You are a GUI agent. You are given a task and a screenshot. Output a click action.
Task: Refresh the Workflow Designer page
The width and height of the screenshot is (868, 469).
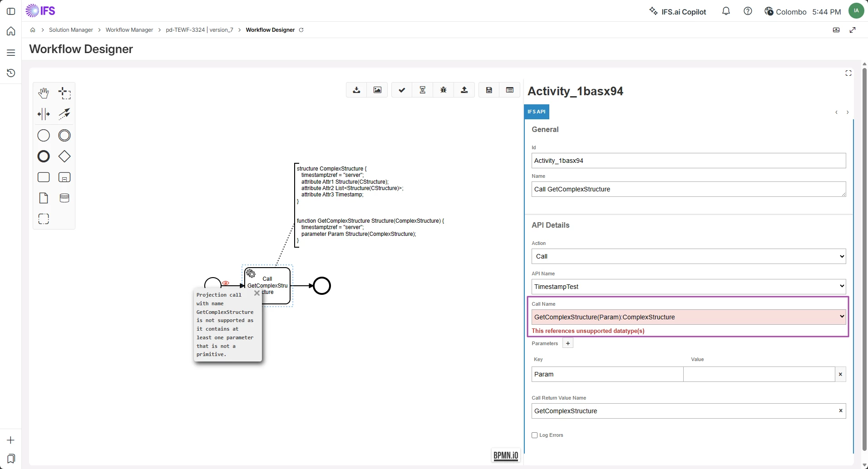point(301,30)
